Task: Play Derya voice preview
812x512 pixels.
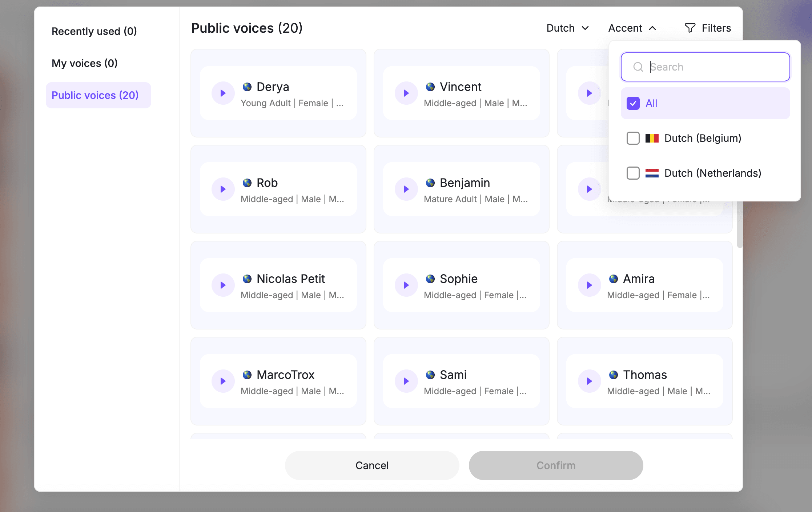Action: [x=223, y=93]
